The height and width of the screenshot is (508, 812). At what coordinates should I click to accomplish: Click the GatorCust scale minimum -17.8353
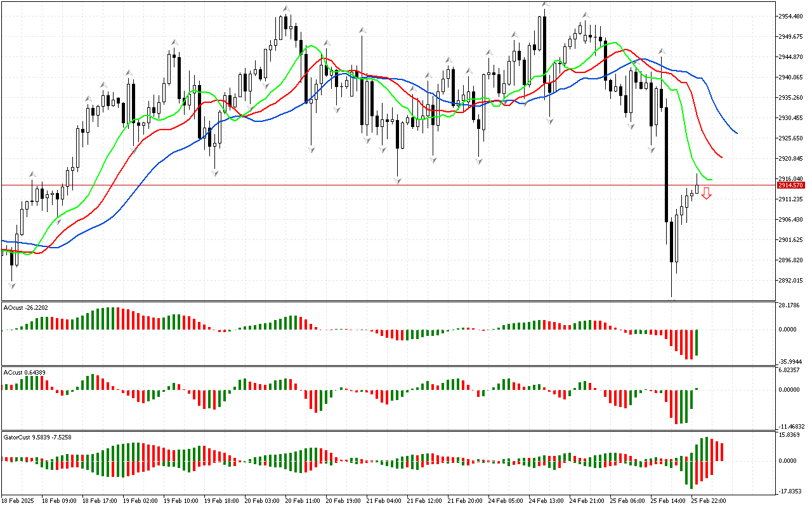(791, 491)
